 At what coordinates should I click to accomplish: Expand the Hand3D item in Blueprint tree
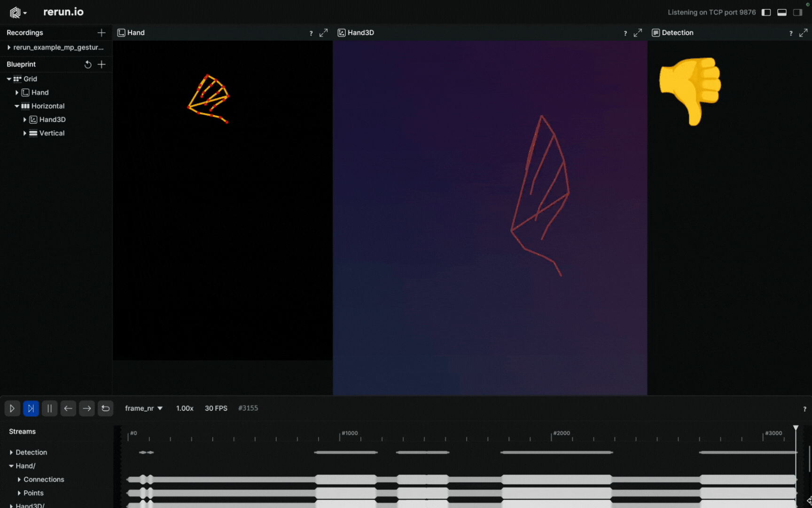point(25,120)
